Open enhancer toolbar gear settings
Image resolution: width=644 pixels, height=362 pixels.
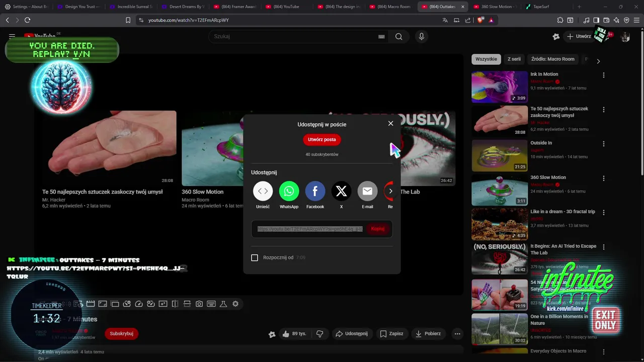tap(235, 304)
